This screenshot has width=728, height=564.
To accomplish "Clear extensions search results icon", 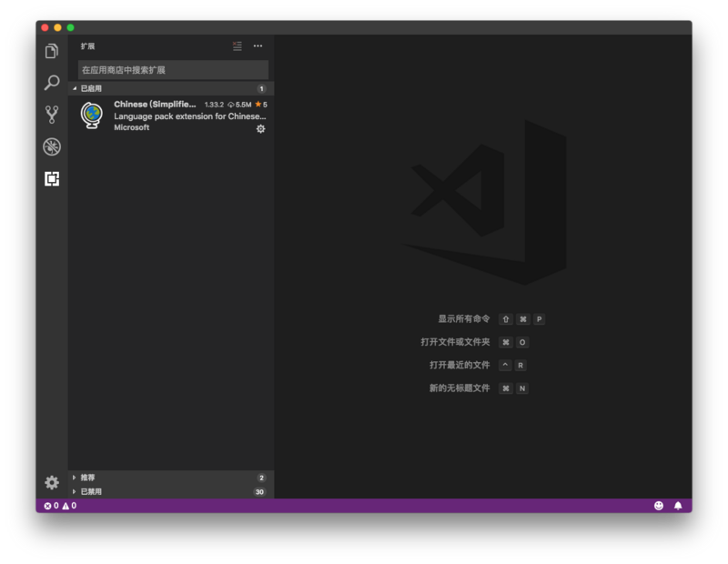I will coord(238,46).
